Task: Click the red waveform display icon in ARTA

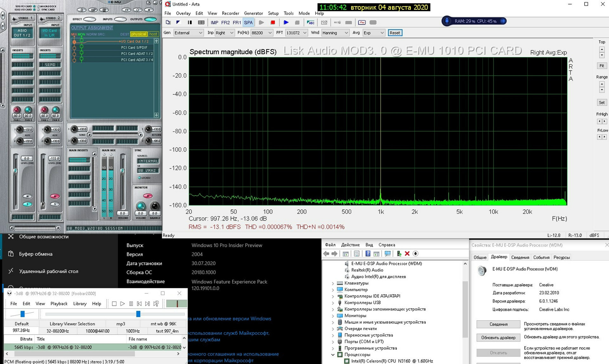Action: click(x=362, y=22)
